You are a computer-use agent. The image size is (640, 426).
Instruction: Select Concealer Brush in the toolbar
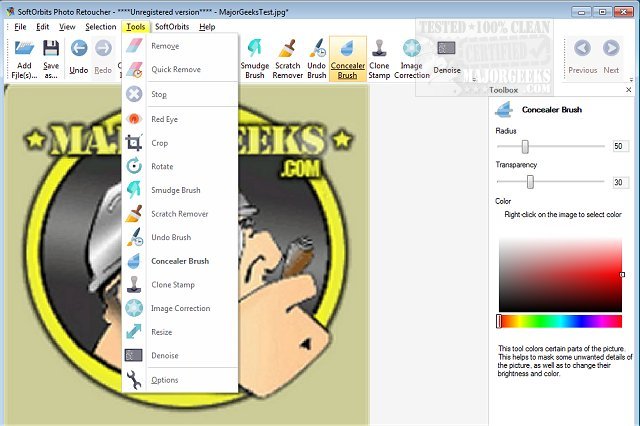[348, 58]
